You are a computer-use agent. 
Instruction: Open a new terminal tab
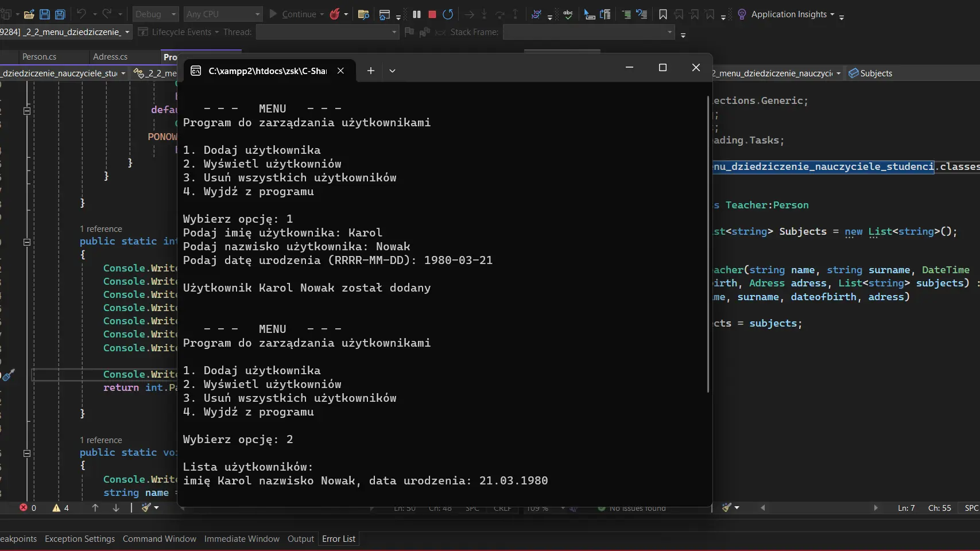click(371, 71)
